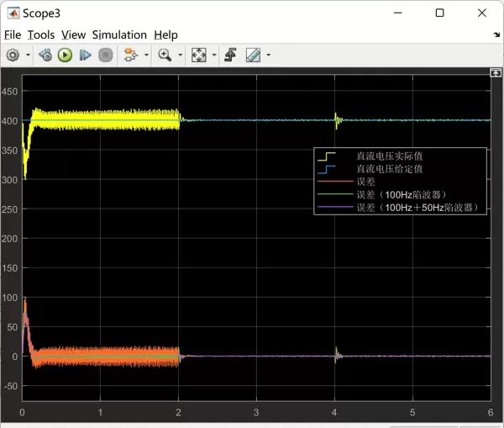
Task: Open the File menu
Action: click(13, 34)
